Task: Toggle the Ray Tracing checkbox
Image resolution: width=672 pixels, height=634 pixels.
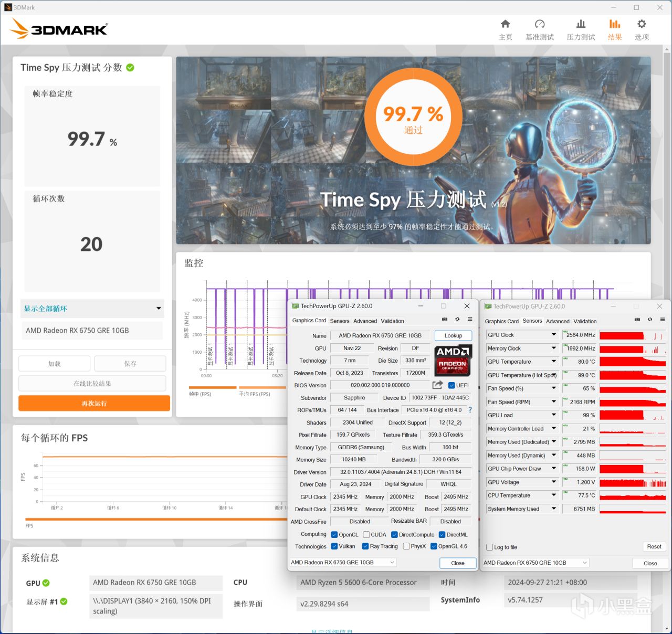Action: [x=365, y=546]
